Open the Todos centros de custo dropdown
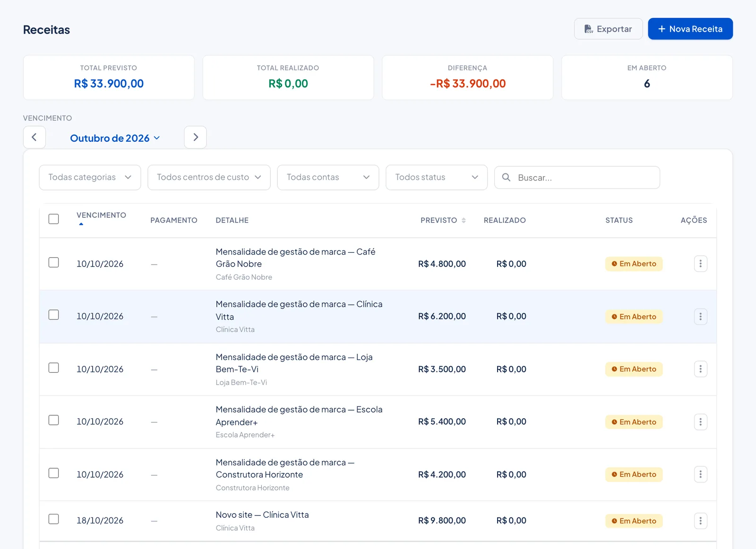Viewport: 756px width, 549px height. 209,177
